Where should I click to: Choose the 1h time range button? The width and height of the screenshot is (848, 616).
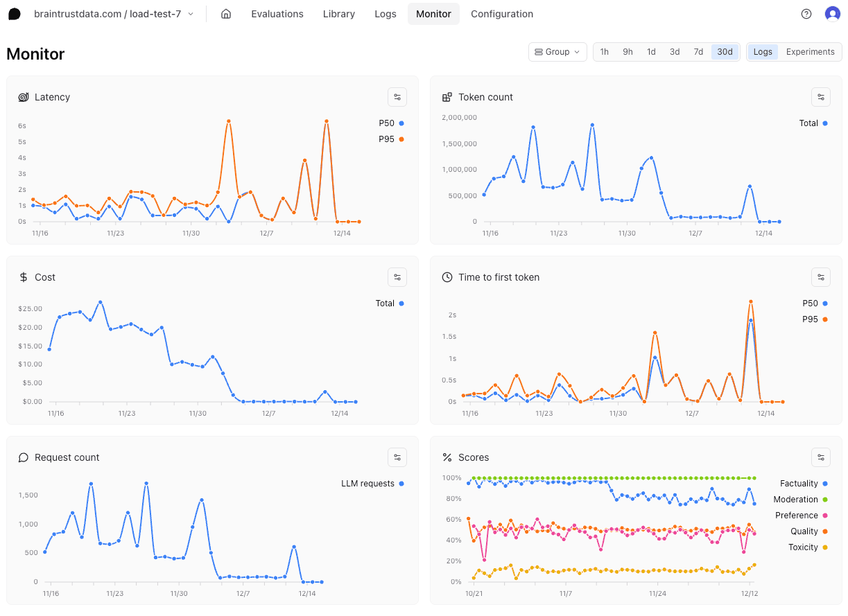605,52
